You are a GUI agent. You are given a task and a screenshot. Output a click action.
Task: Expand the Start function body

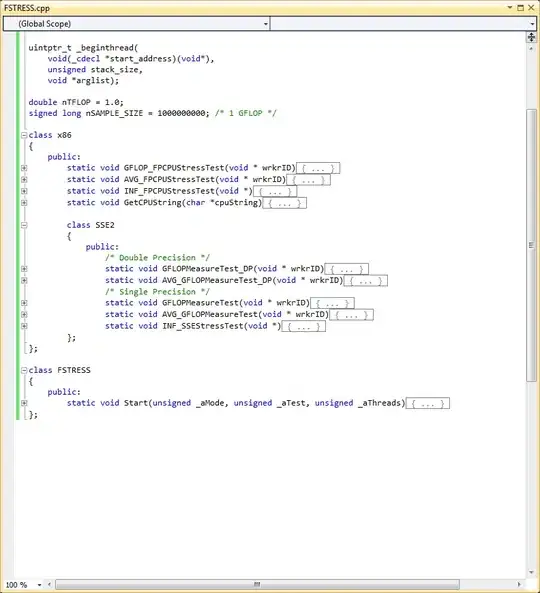24,403
